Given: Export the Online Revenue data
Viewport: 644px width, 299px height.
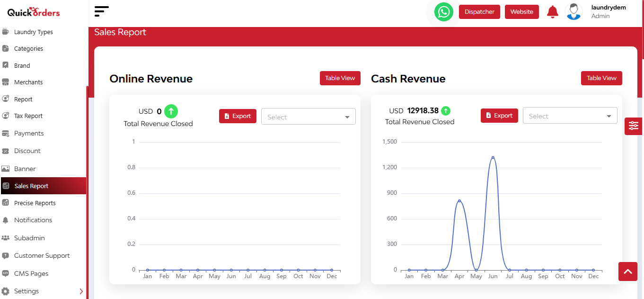Looking at the screenshot, I should (x=238, y=116).
